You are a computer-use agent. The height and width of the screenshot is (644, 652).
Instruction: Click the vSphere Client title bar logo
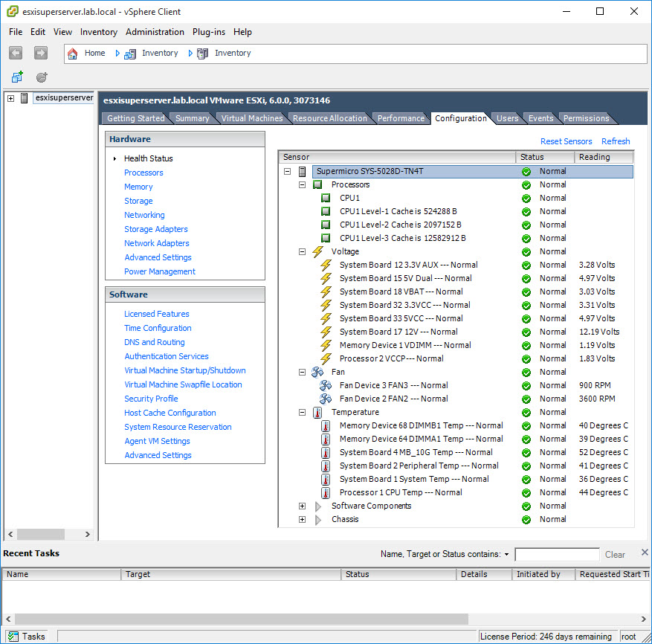tap(13, 11)
